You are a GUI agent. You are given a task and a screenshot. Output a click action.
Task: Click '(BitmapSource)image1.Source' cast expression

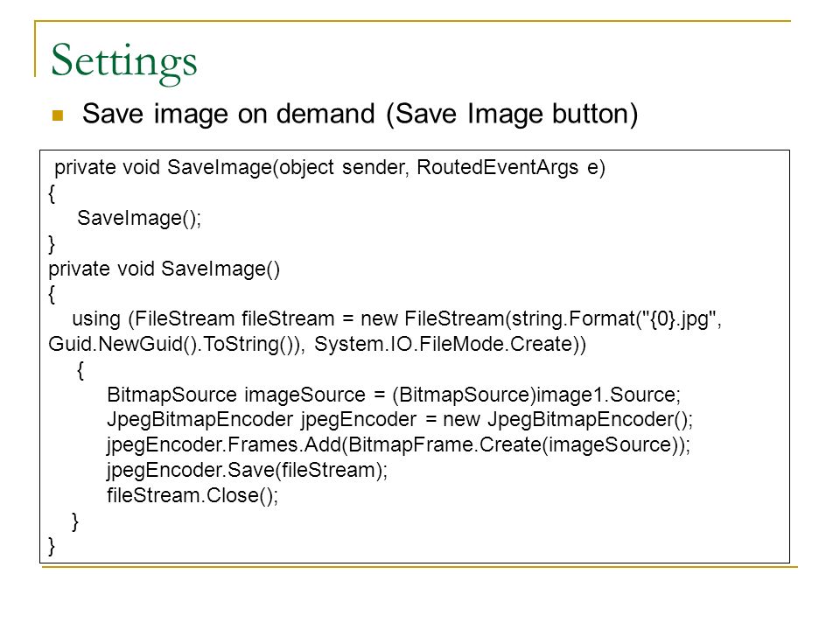pos(534,395)
